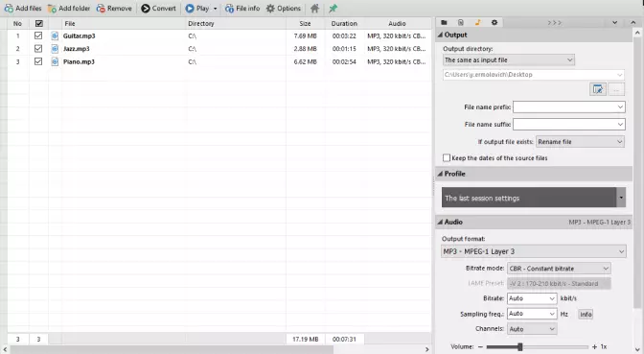Select the Guitar.mp3 file name
The image size is (644, 354).
(x=79, y=36)
